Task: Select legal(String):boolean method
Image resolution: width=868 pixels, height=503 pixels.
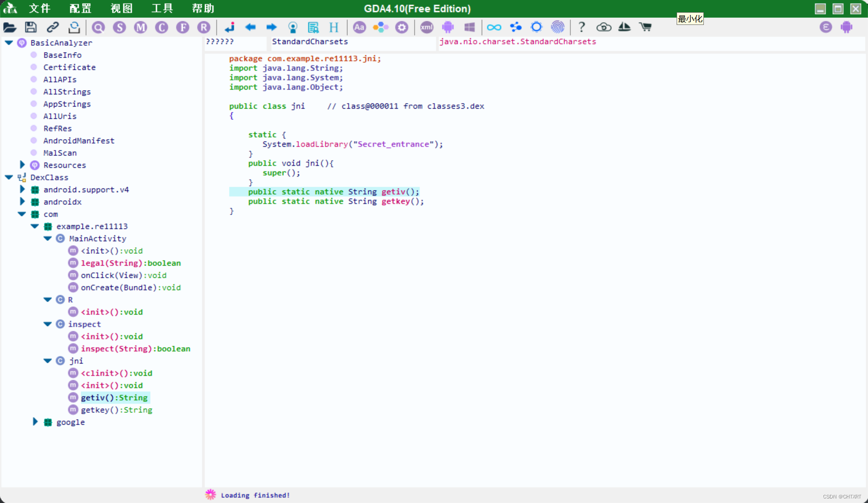Action: coord(131,263)
